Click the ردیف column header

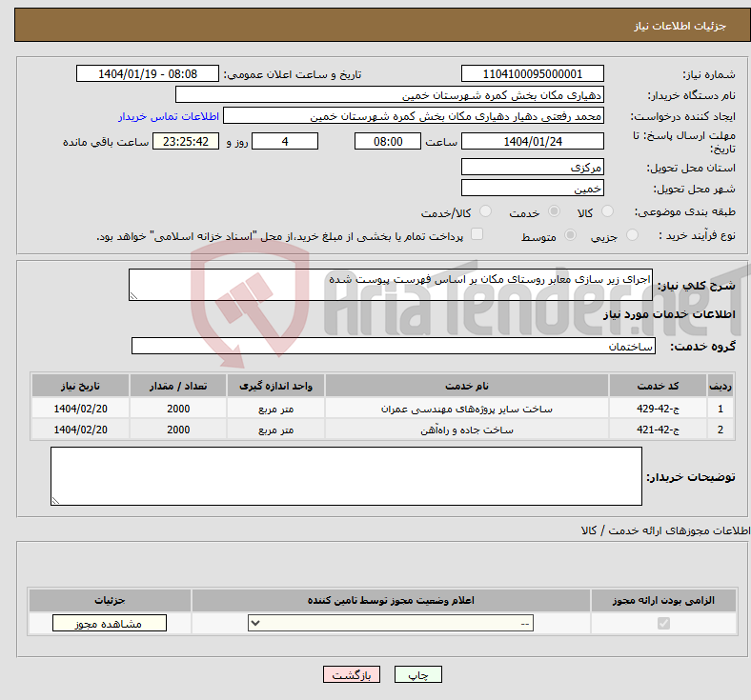pos(721,386)
